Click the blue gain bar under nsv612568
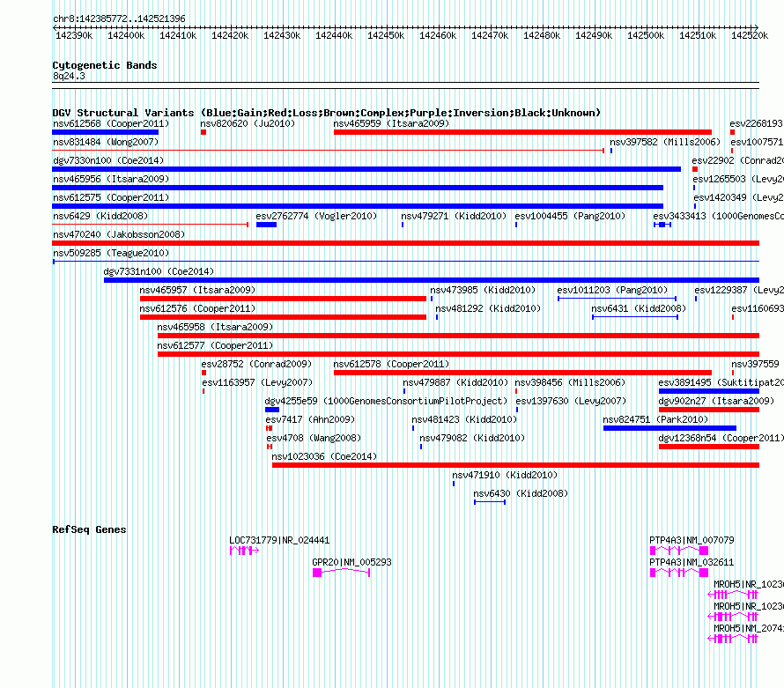 click(106, 132)
